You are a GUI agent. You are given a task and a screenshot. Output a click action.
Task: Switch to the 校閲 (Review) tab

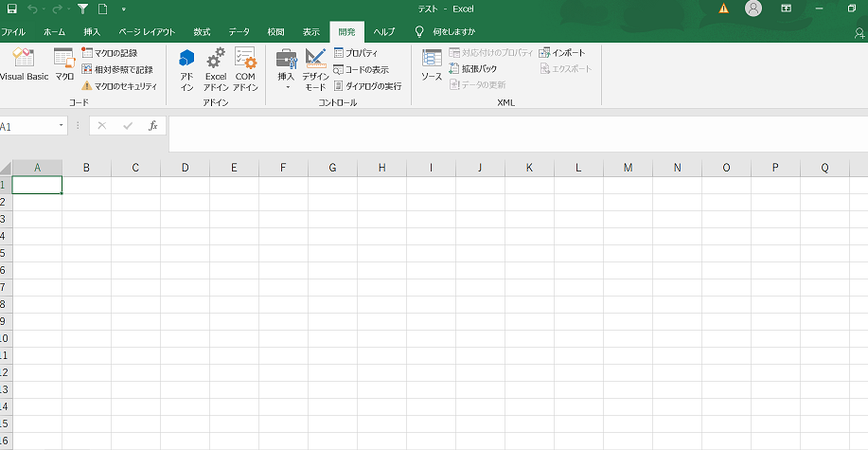[x=276, y=31]
